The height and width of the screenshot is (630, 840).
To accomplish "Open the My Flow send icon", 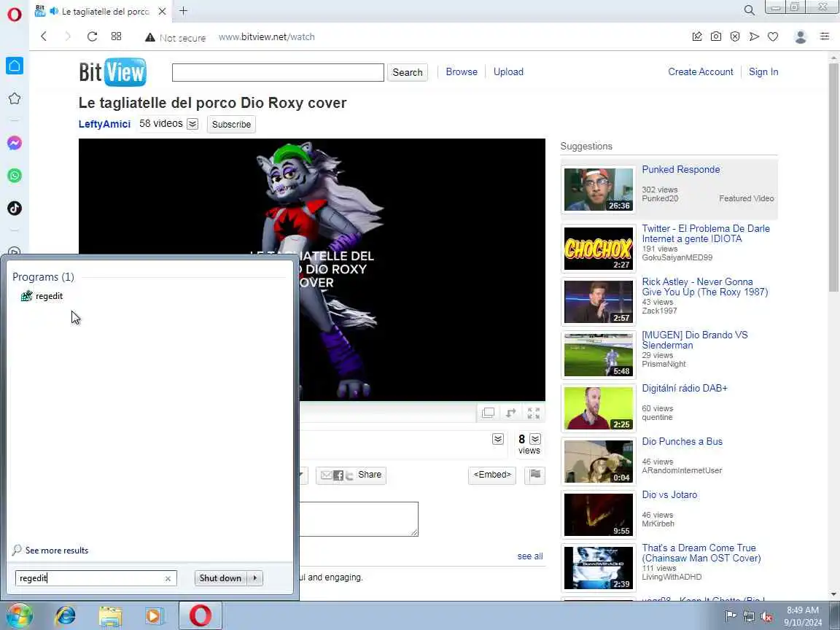I will pyautogui.click(x=754, y=36).
